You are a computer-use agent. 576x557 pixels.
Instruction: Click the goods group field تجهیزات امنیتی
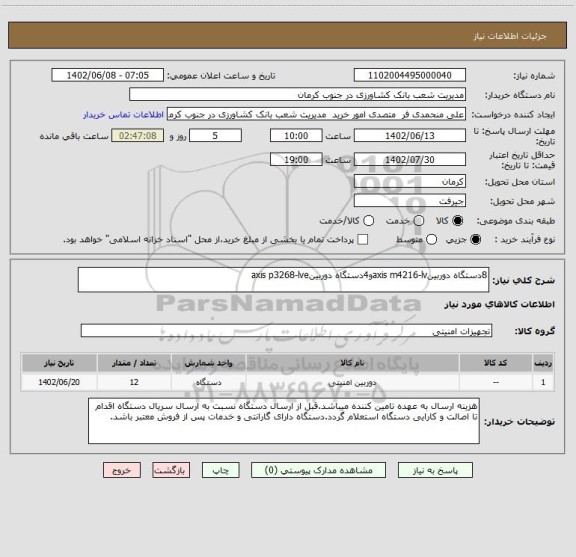pyautogui.click(x=287, y=331)
